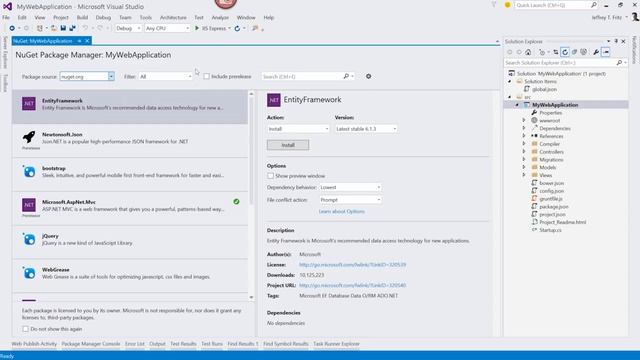Open the File menu
The width and height of the screenshot is (640, 360).
click(6, 18)
